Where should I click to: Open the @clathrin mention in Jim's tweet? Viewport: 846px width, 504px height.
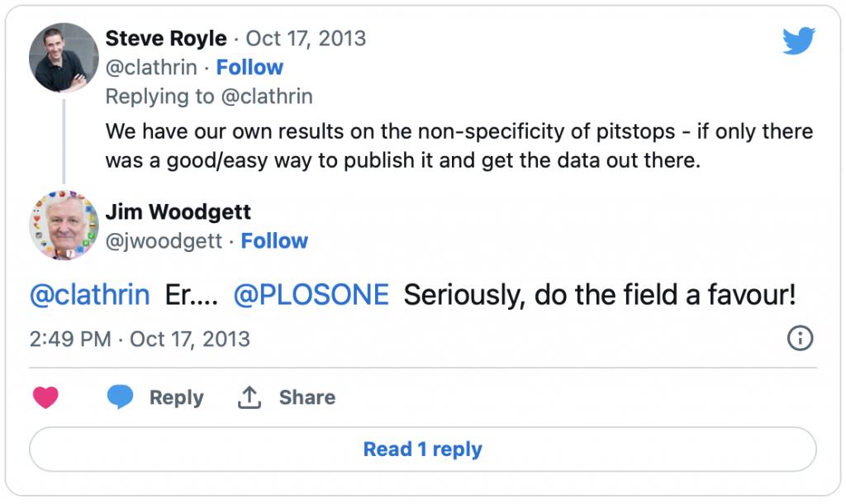(x=89, y=295)
